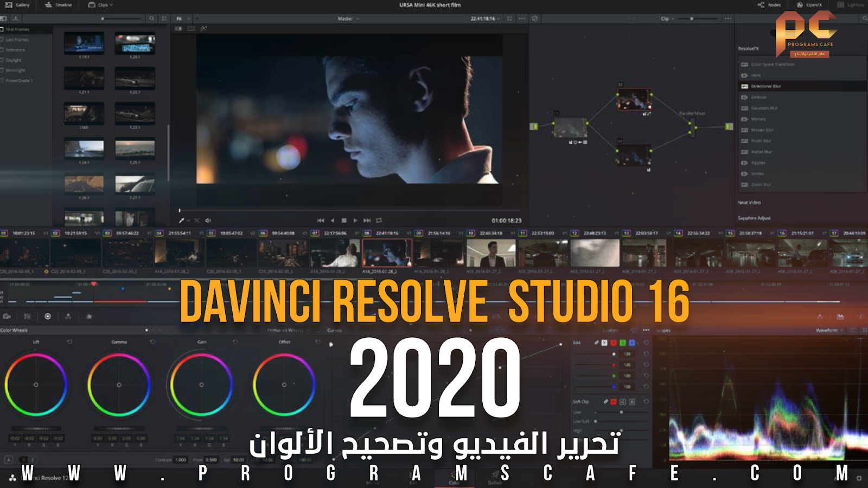Open viewer options three-dot menu
This screenshot has height=488, width=868.
pyautogui.click(x=522, y=18)
